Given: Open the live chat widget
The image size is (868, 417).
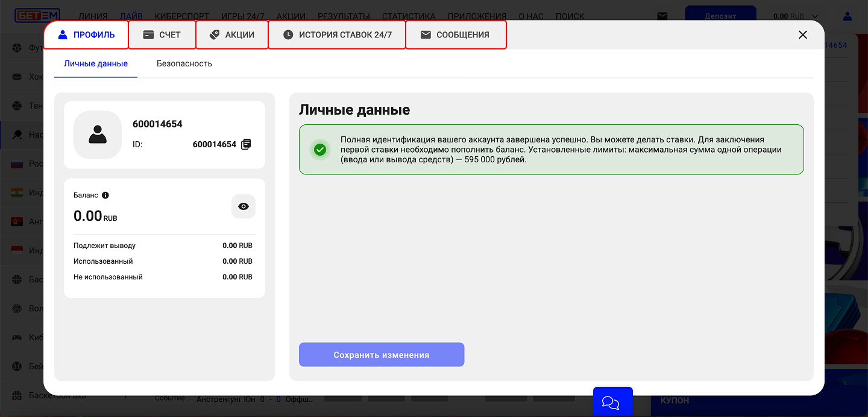Looking at the screenshot, I should (x=612, y=403).
